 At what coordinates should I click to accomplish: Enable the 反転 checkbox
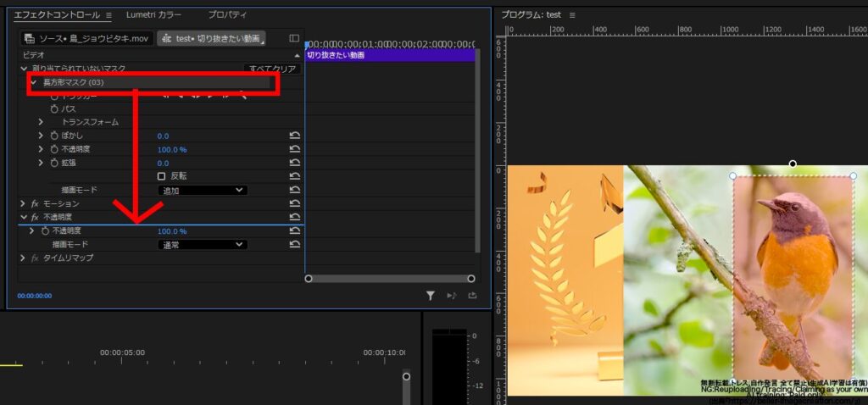pyautogui.click(x=162, y=176)
